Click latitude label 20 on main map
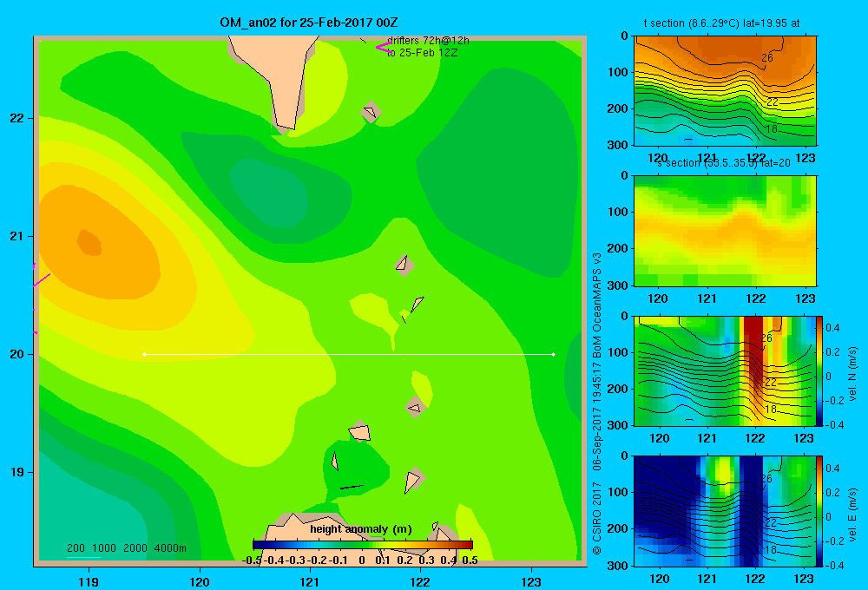Screen dimensions: 868x590 coord(17,354)
